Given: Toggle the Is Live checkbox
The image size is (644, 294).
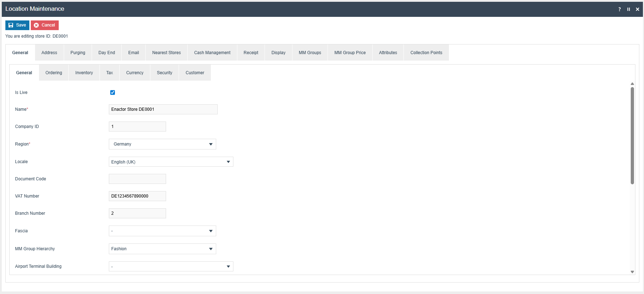Looking at the screenshot, I should click(x=112, y=93).
